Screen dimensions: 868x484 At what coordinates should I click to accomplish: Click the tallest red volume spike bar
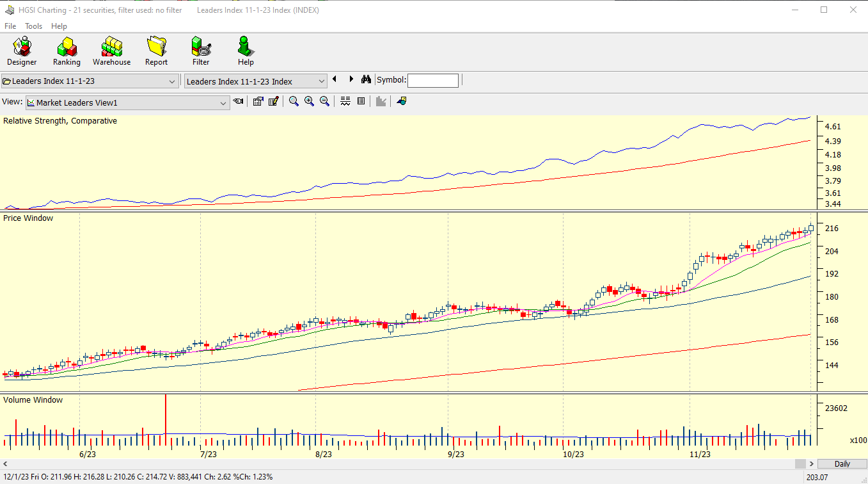[166, 420]
